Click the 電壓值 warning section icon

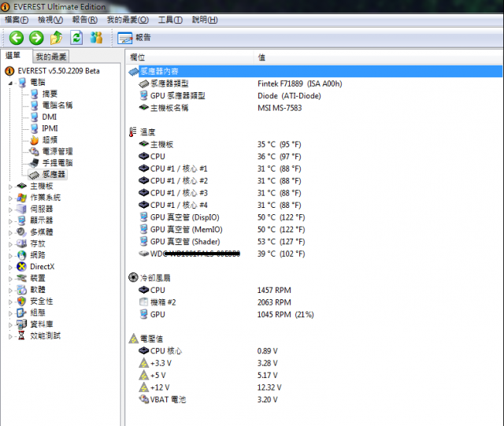(x=133, y=339)
